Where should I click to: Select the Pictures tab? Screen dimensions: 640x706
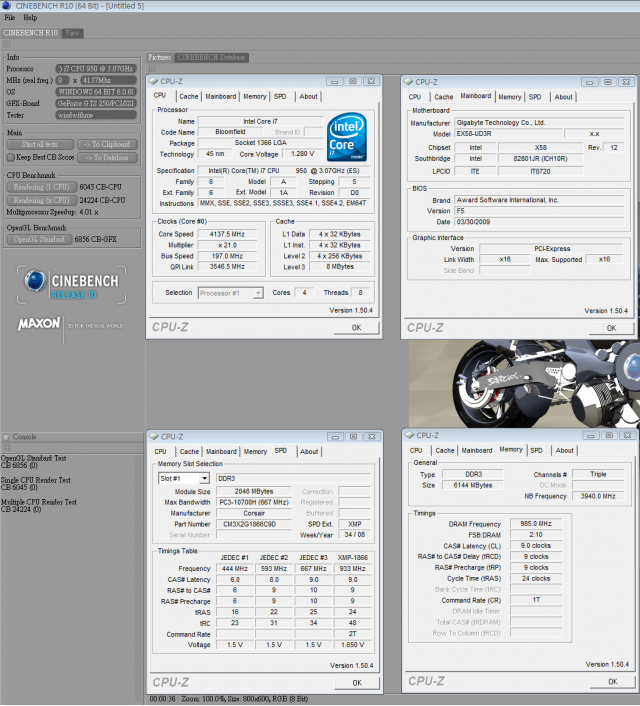160,57
